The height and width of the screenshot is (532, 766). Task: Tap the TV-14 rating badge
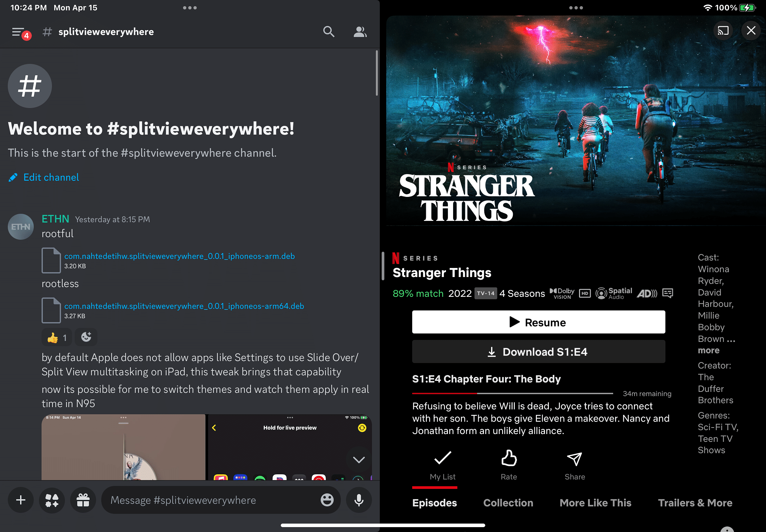tap(486, 293)
